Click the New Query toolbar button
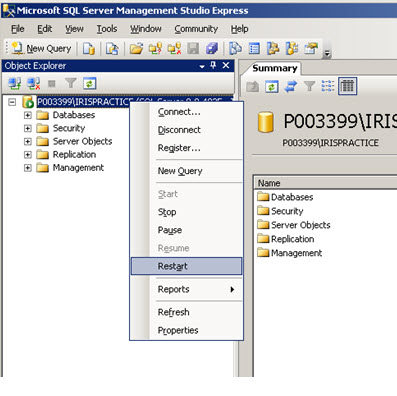Image resolution: width=397 pixels, height=396 pixels. point(41,49)
